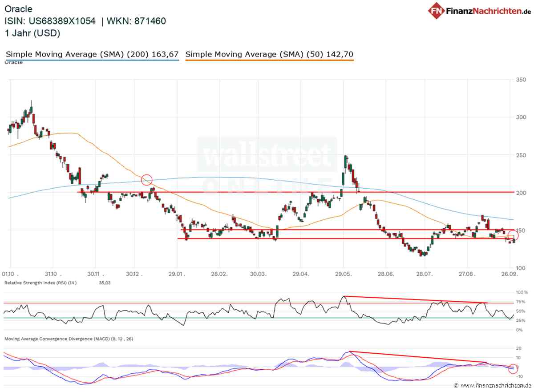Click the 01.10 date axis label
Viewport: 534px width, 392px height.
(9, 275)
